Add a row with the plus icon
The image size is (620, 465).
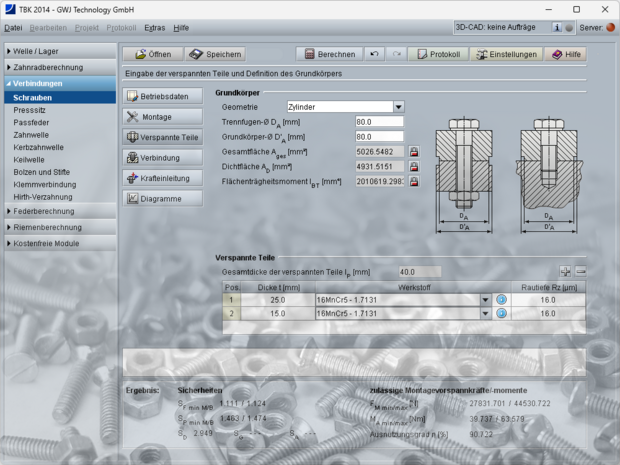point(565,272)
